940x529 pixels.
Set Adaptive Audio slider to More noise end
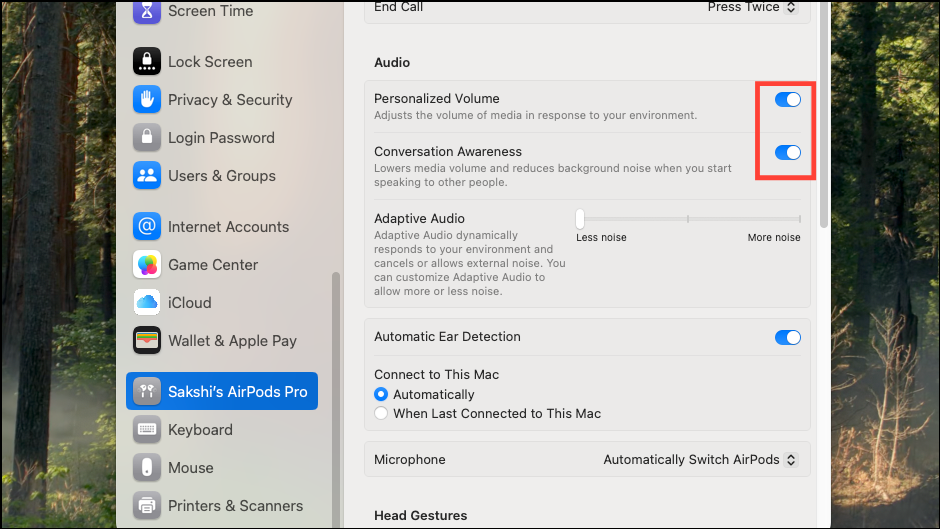click(x=800, y=219)
